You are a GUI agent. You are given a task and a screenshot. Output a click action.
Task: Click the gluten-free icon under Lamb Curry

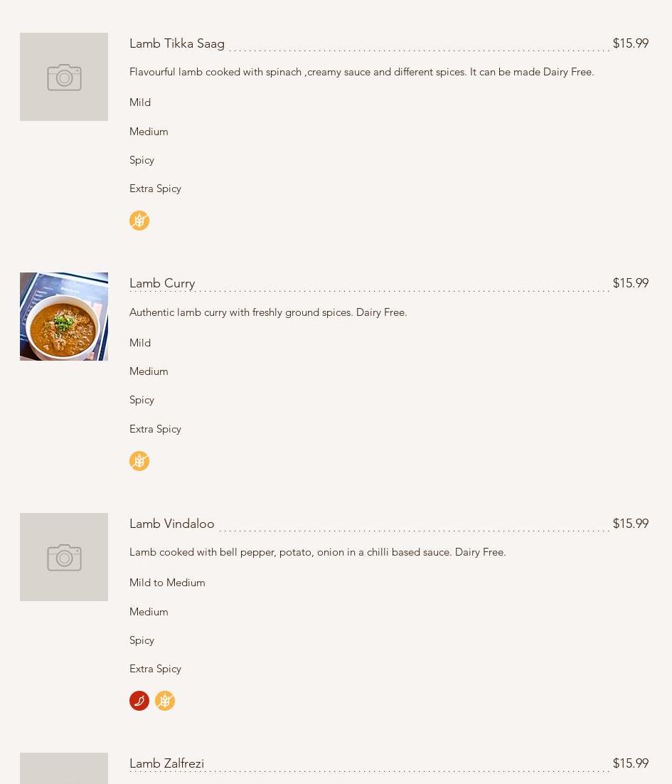[x=139, y=461]
